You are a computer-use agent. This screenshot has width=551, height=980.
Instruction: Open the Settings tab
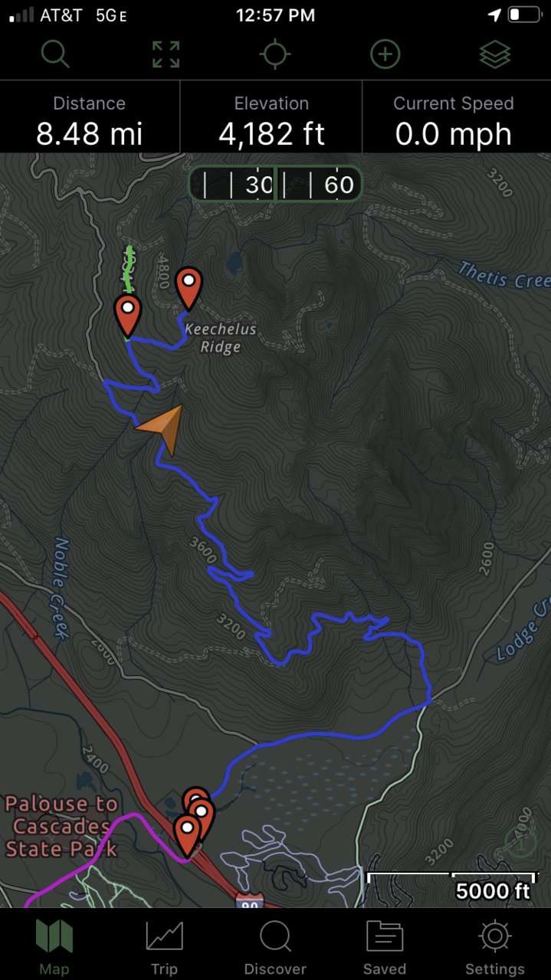click(495, 947)
